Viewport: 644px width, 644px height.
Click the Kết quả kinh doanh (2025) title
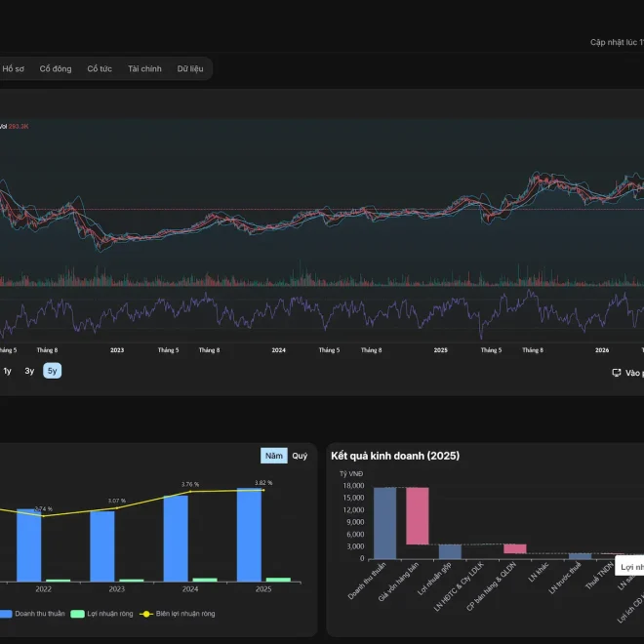tap(395, 456)
